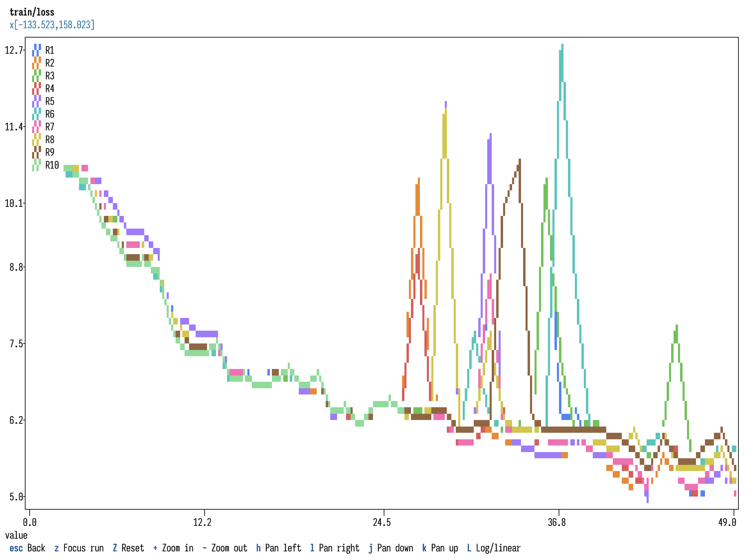Click the tallest teal R6 spike peak
The image size is (746, 560).
[x=562, y=47]
